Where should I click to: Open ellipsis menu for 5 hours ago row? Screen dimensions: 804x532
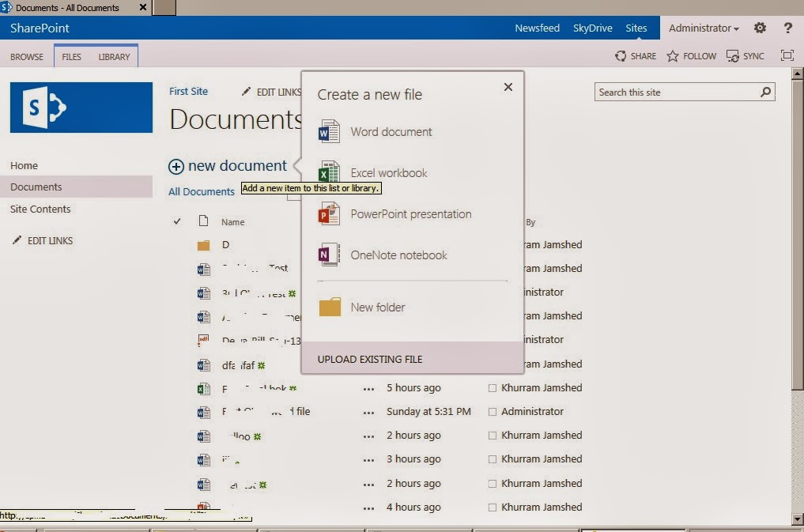click(368, 389)
